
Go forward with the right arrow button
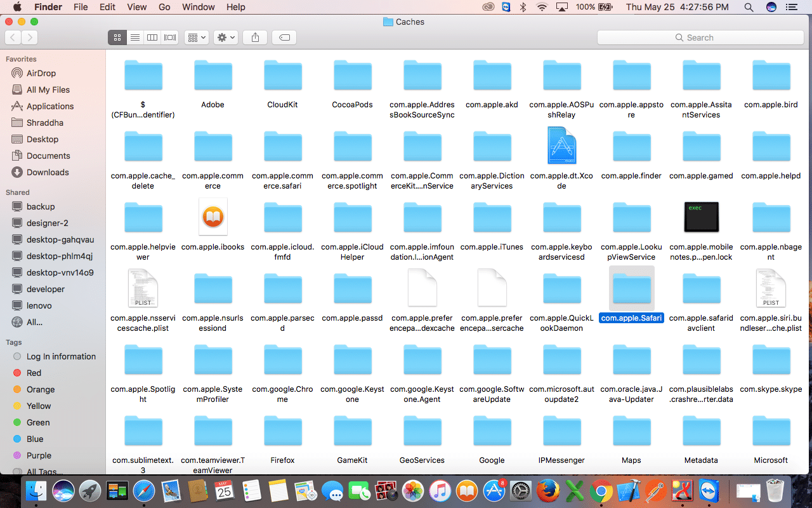pyautogui.click(x=29, y=37)
